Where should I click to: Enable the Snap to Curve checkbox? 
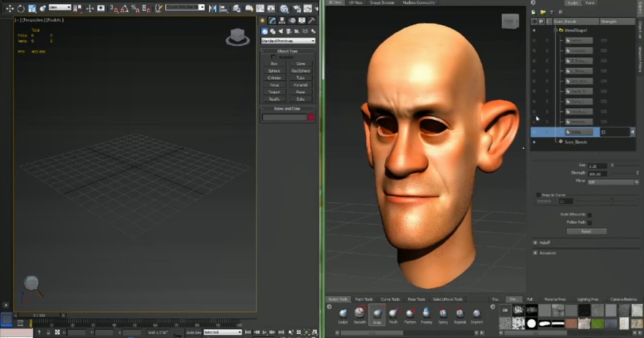point(538,195)
